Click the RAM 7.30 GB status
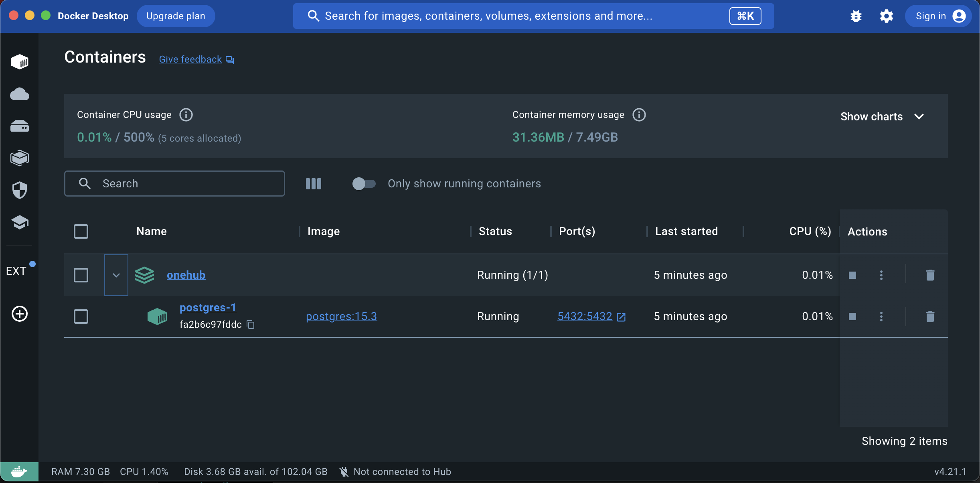 tap(81, 472)
